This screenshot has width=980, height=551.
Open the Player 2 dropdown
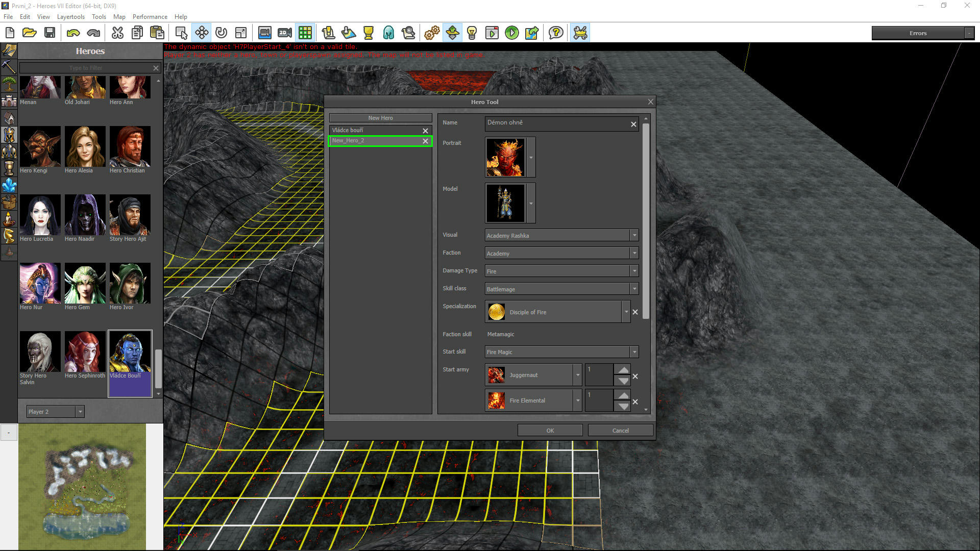tap(55, 412)
